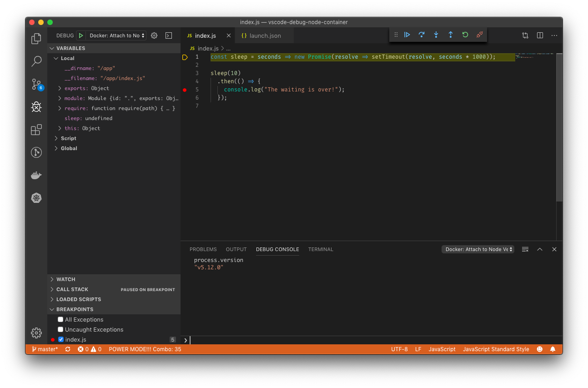Viewport: 588px width, 388px height.
Task: Open the Explorer view in activity bar
Action: [36, 39]
